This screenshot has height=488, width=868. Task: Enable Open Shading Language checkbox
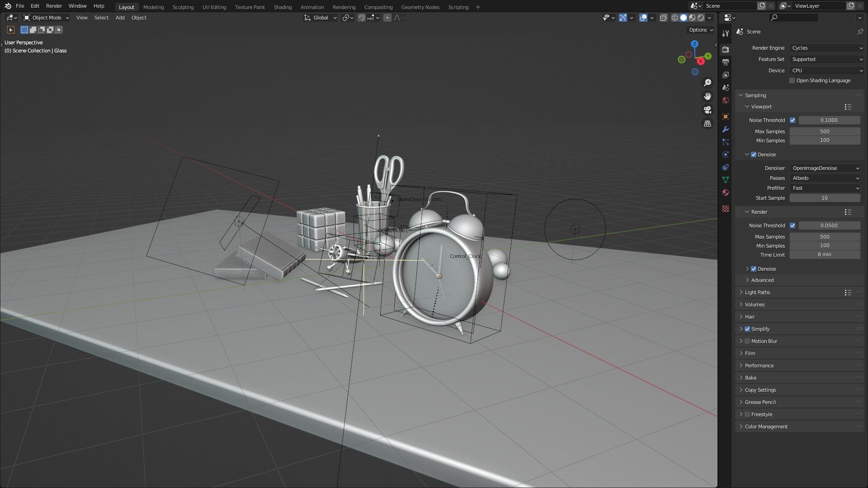pos(792,80)
